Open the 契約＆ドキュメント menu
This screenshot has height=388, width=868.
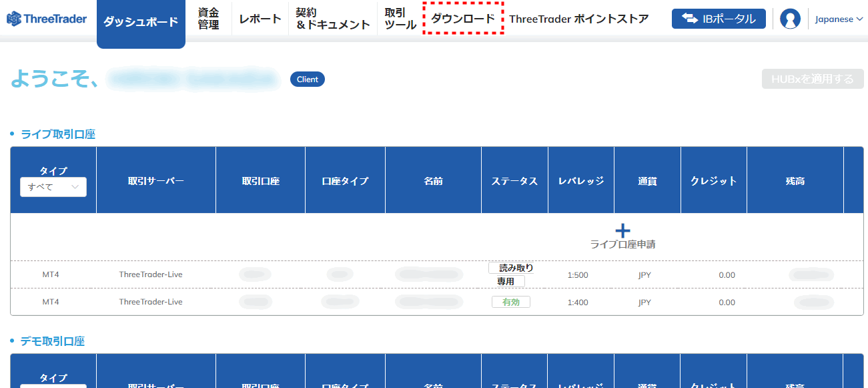coord(332,19)
